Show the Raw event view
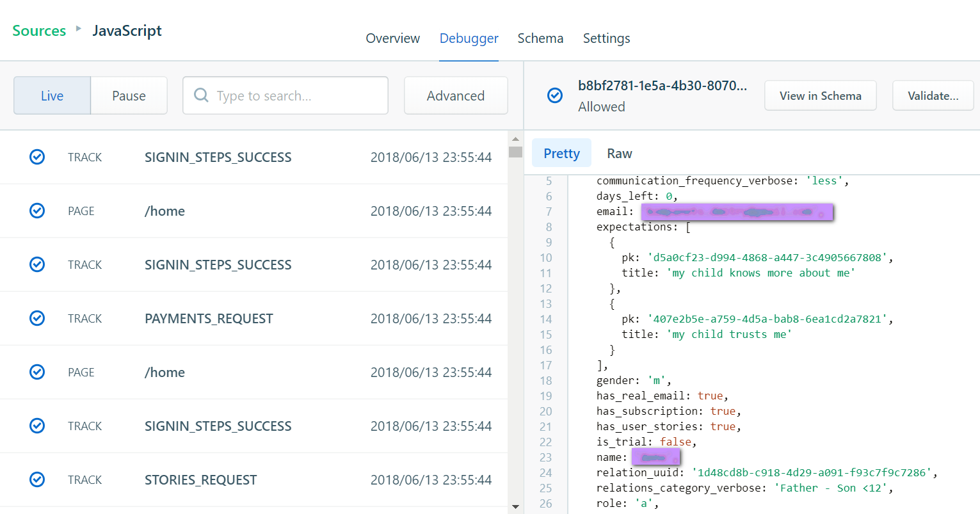This screenshot has width=980, height=514. tap(619, 154)
